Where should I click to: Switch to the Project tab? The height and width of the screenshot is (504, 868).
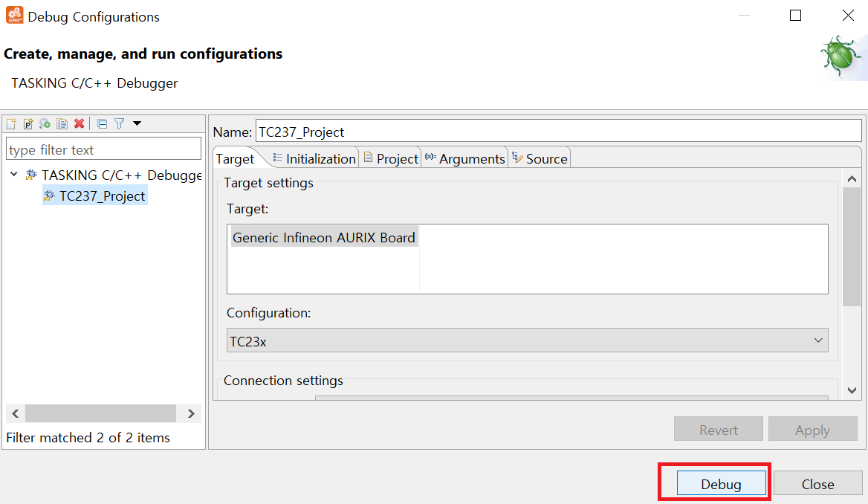click(391, 159)
